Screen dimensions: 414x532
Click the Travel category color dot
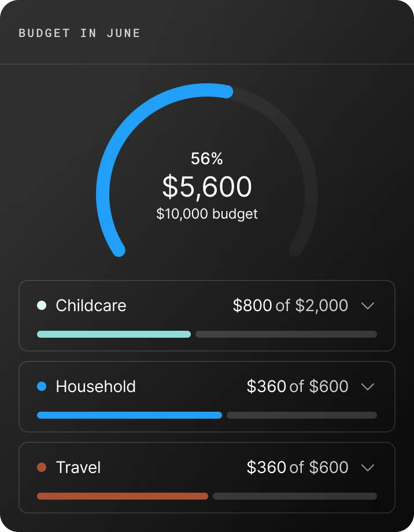tap(41, 467)
